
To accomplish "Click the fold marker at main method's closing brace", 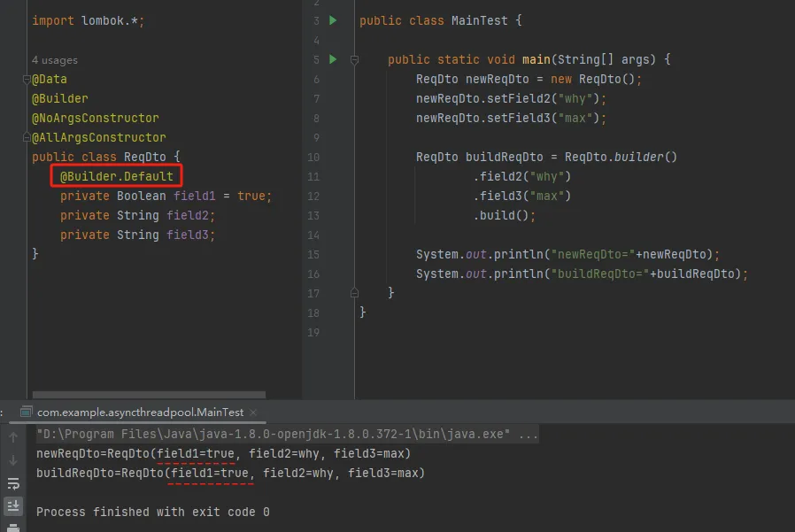I will point(353,293).
